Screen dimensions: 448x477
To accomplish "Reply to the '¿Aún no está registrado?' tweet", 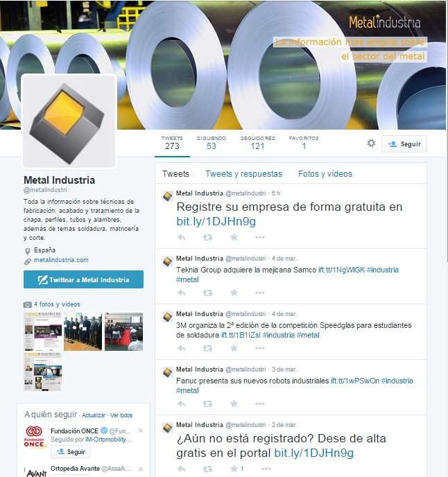I will tap(182, 469).
